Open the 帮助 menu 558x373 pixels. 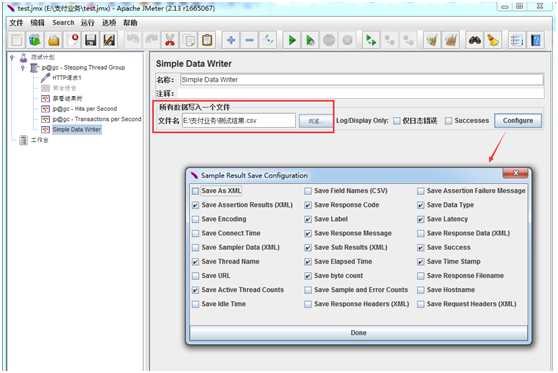point(130,23)
